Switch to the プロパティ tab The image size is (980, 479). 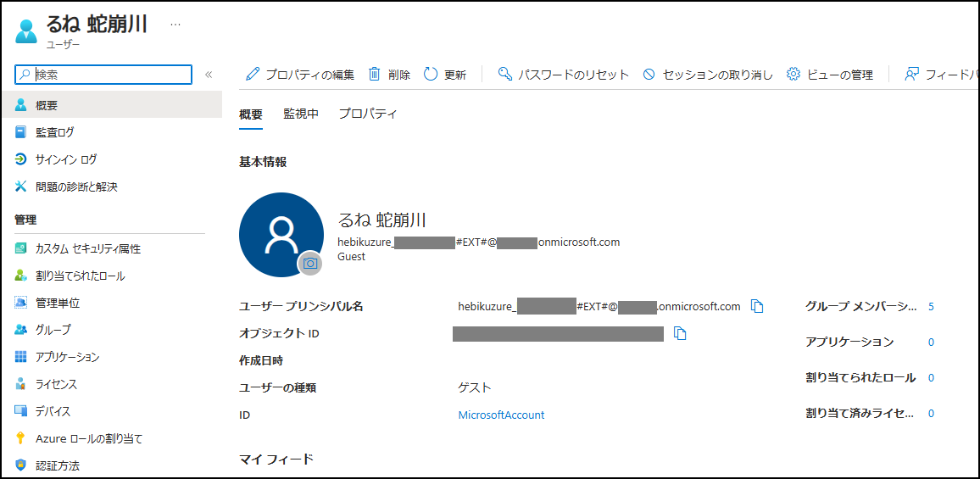368,114
